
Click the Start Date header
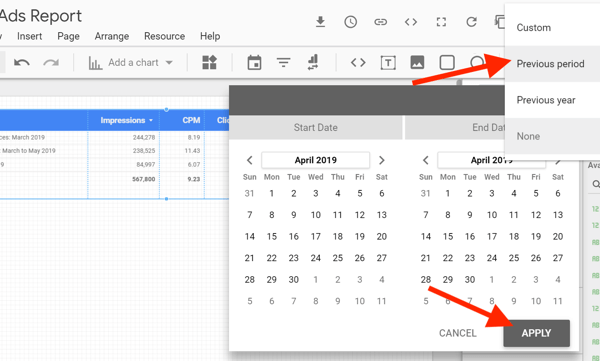316,127
